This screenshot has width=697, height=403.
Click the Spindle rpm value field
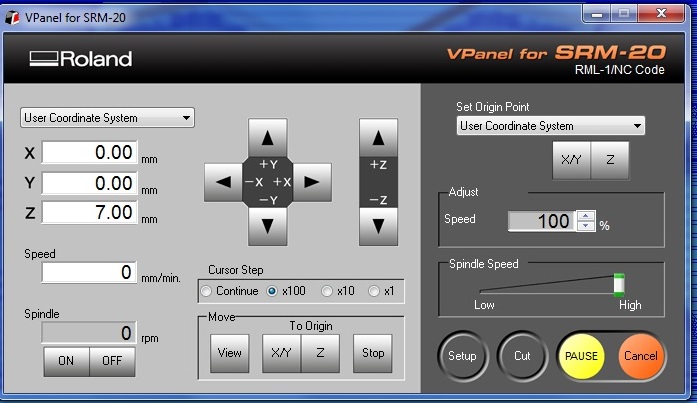coord(89,333)
